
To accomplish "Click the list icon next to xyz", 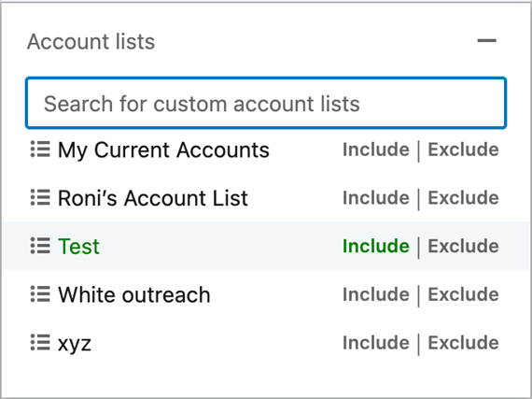I will click(x=40, y=342).
